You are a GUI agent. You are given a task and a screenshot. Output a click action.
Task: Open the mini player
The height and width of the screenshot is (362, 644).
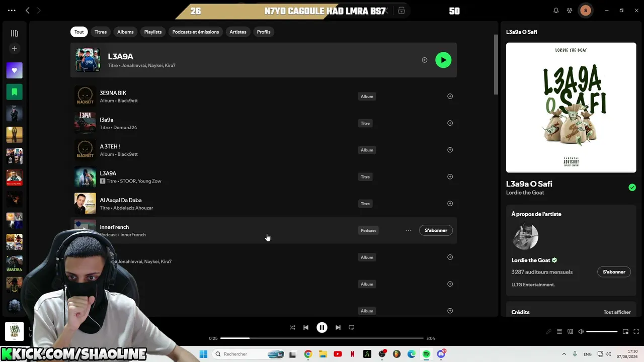click(626, 332)
